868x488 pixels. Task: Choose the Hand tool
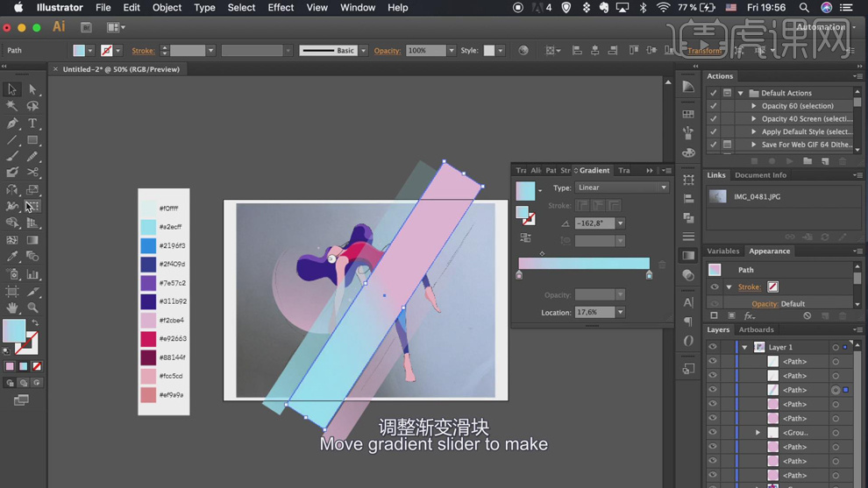(x=12, y=308)
